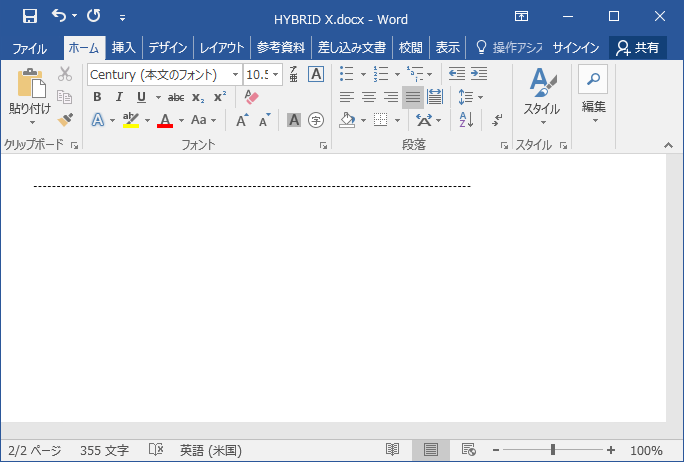The width and height of the screenshot is (684, 462).
Task: Click the multilevel list icon
Action: click(x=415, y=74)
